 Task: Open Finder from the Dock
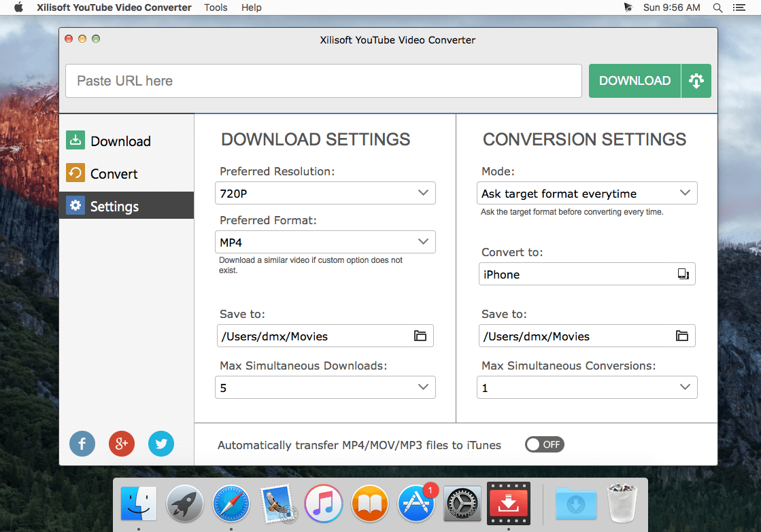(138, 504)
